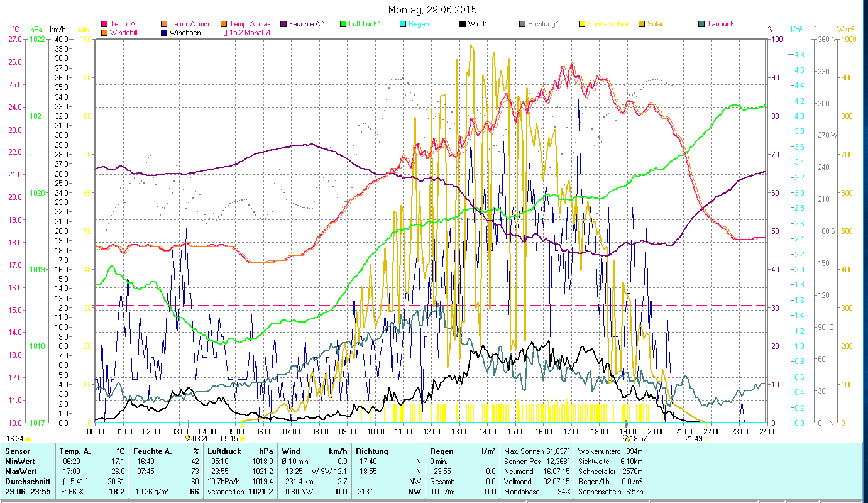Screen dimensions: 868x503
Task: Click the Temp. A. min legend swatch
Action: click(164, 24)
